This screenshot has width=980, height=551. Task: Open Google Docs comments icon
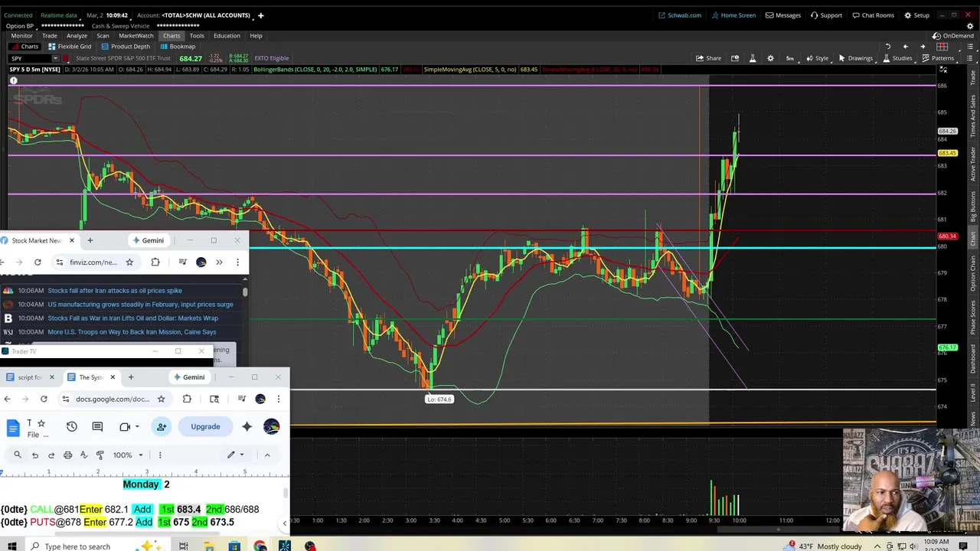point(97,426)
